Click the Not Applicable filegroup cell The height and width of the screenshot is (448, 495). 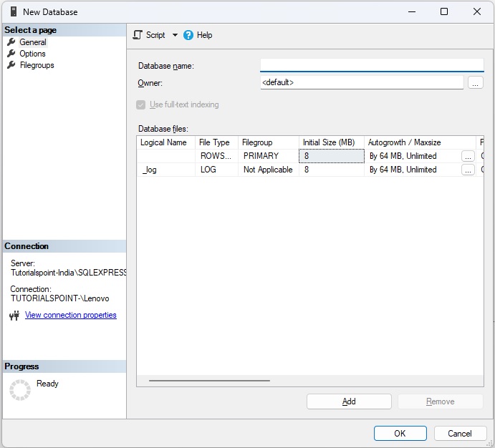tap(269, 170)
